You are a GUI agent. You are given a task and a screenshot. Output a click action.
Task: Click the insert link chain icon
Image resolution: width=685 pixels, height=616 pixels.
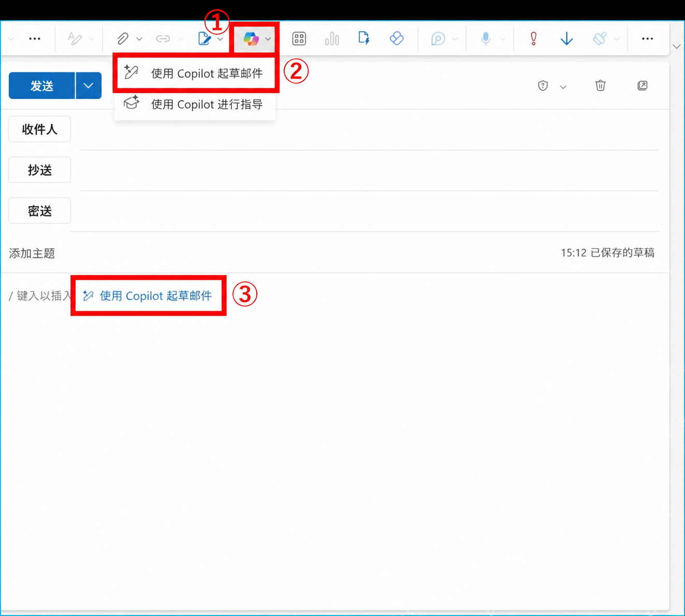click(163, 38)
